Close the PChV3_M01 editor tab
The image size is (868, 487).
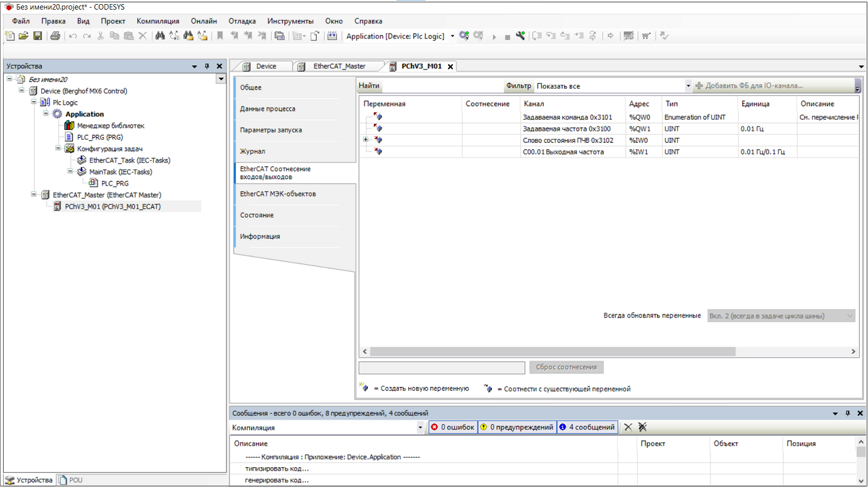450,66
